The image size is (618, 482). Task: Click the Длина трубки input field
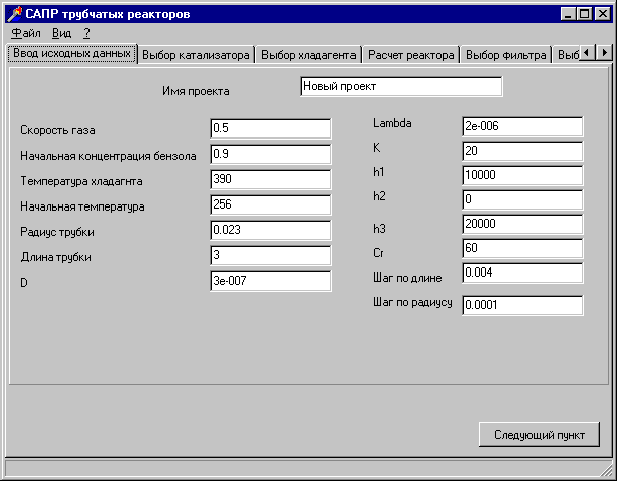pyautogui.click(x=271, y=255)
